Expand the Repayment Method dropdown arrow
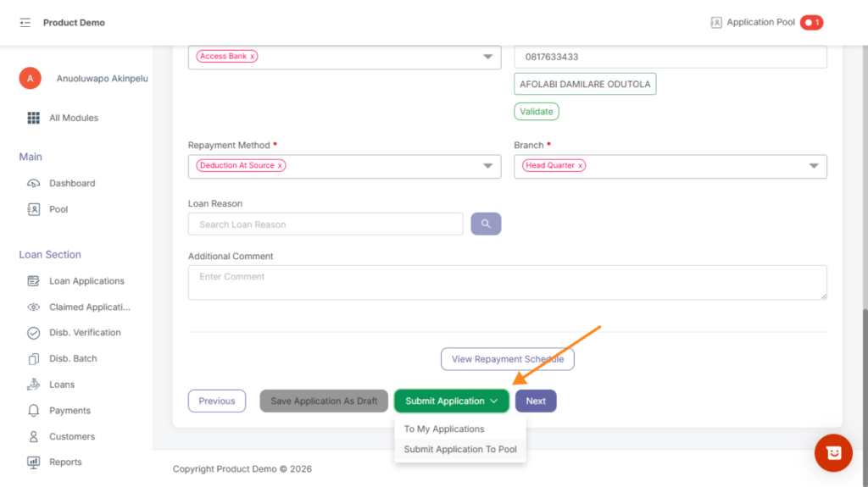The image size is (868, 487). [487, 166]
